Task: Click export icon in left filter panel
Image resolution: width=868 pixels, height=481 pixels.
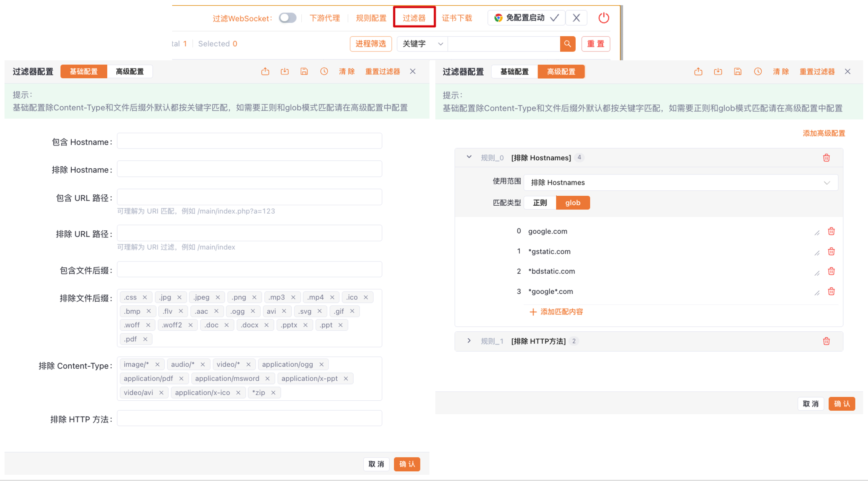Action: (265, 71)
